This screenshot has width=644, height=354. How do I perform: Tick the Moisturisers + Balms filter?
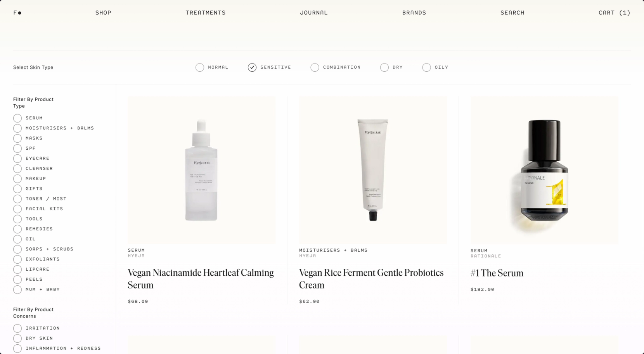point(17,128)
